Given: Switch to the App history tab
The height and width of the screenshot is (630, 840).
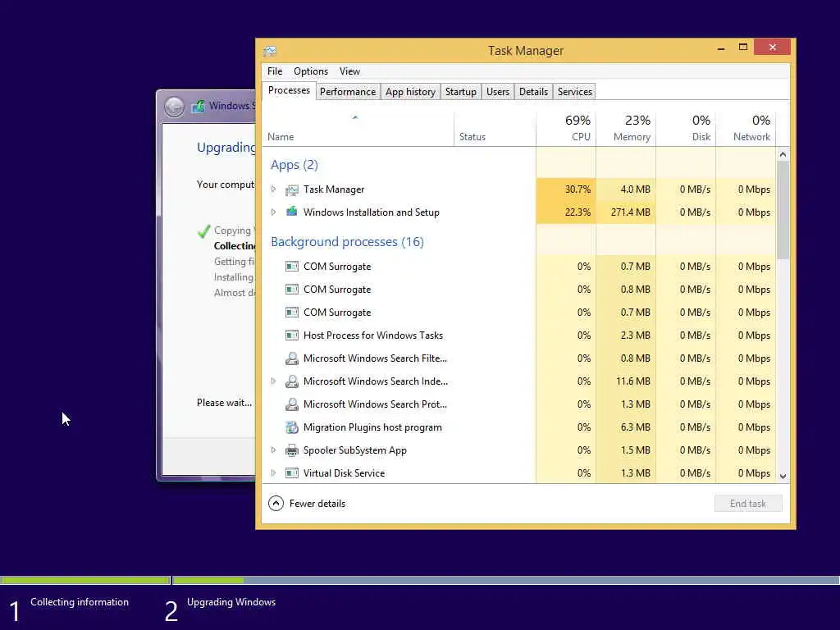Looking at the screenshot, I should click(410, 92).
